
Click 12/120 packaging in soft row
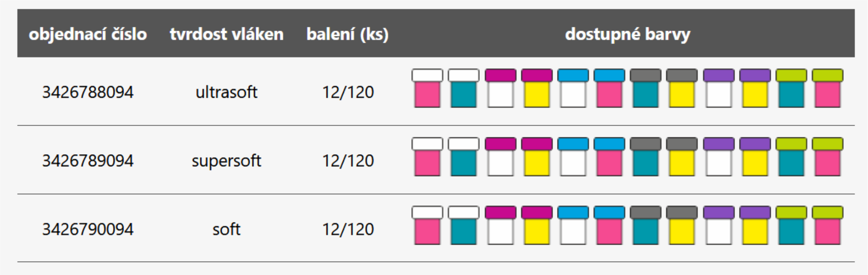(348, 229)
